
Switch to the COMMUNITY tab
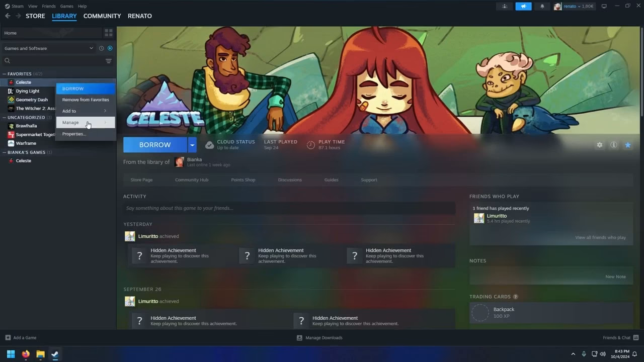[x=102, y=16]
